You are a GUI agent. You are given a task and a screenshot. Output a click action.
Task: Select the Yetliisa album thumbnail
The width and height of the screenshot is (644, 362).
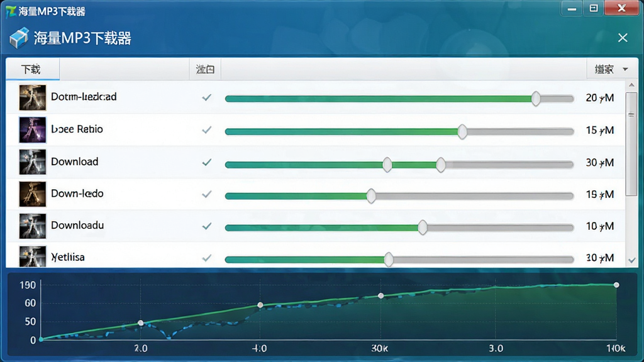point(33,256)
